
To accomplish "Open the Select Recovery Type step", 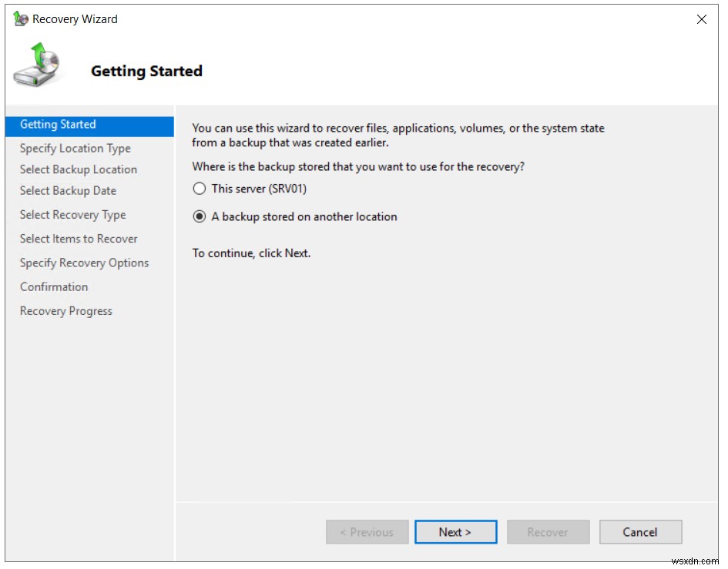I will point(72,214).
